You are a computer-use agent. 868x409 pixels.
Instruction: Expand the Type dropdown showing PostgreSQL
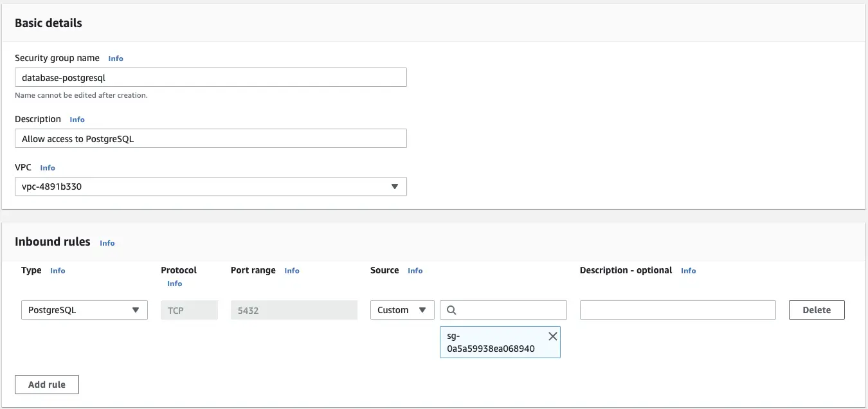click(84, 310)
